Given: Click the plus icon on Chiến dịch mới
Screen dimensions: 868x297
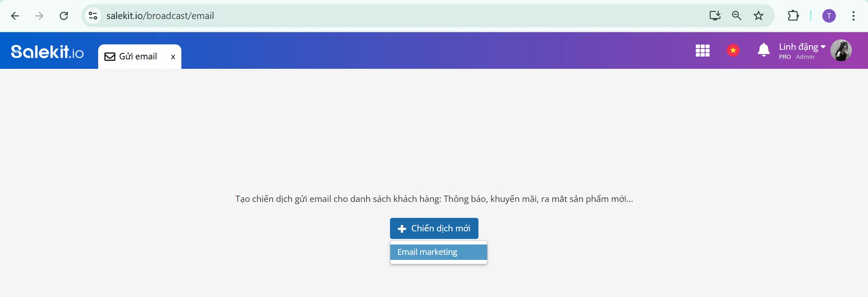Looking at the screenshot, I should pos(402,229).
